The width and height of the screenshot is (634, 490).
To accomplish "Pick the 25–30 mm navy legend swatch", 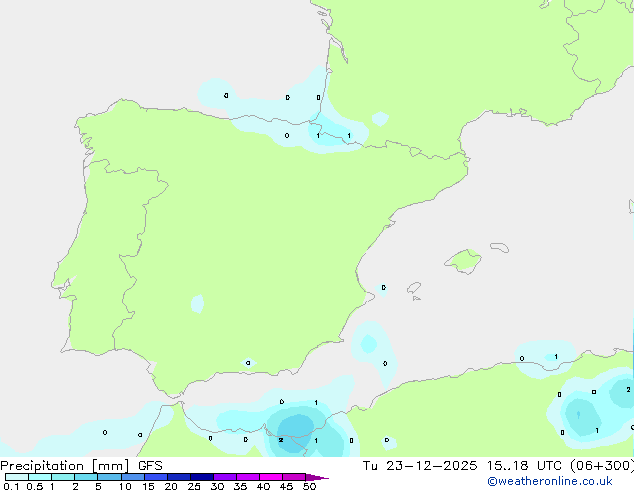I will click(201, 477).
